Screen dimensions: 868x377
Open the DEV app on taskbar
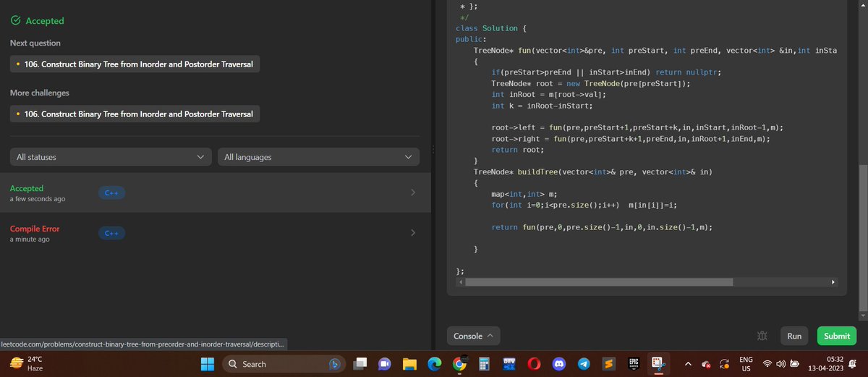pos(509,364)
